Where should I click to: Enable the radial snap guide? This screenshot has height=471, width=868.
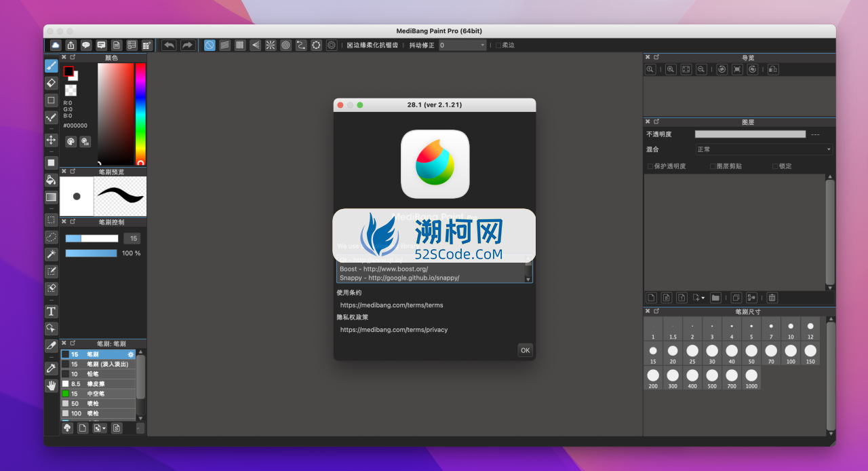click(x=271, y=45)
